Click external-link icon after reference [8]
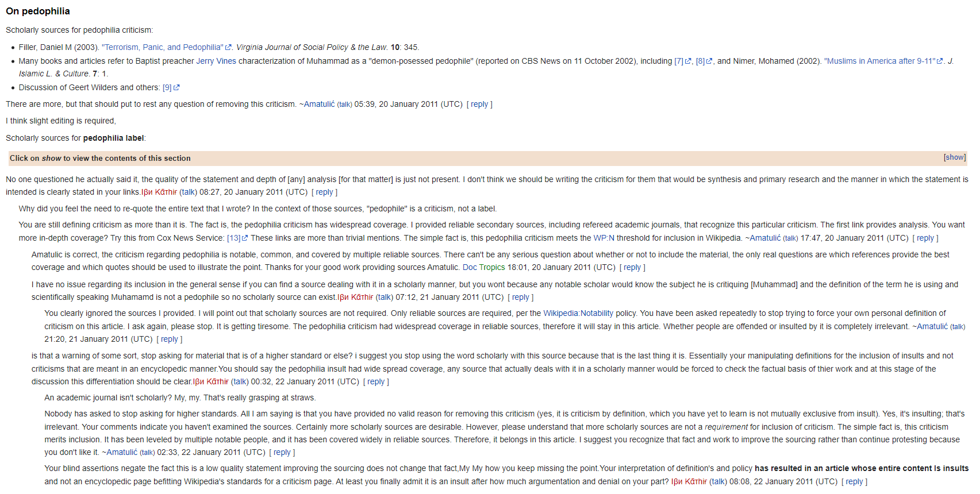 click(x=709, y=61)
